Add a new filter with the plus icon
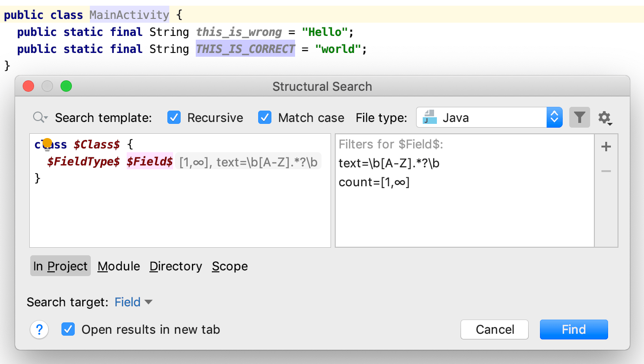Screen dimensions: 644x364 click(x=606, y=147)
